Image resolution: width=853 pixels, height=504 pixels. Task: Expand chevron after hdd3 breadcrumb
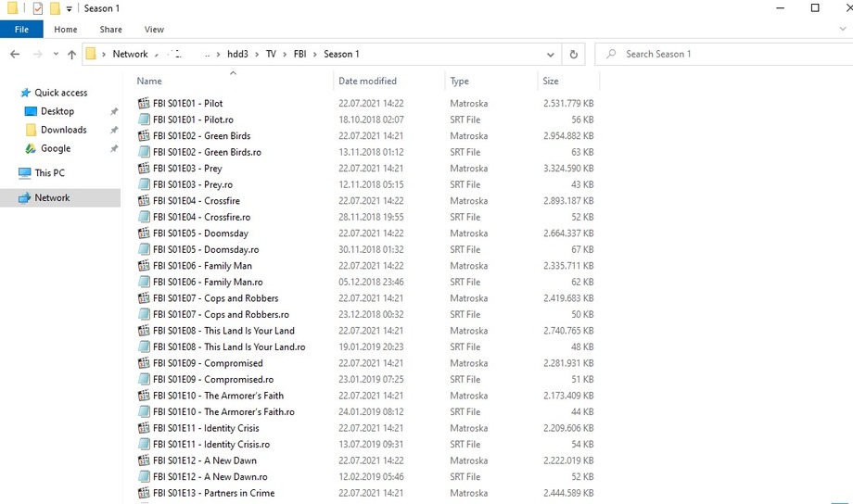[x=256, y=54]
